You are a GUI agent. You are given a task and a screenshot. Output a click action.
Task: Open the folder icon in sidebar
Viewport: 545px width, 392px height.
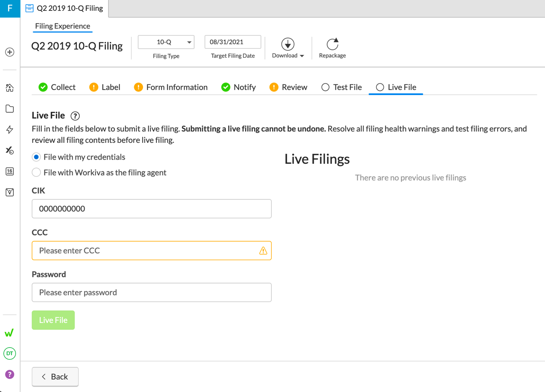(x=10, y=109)
